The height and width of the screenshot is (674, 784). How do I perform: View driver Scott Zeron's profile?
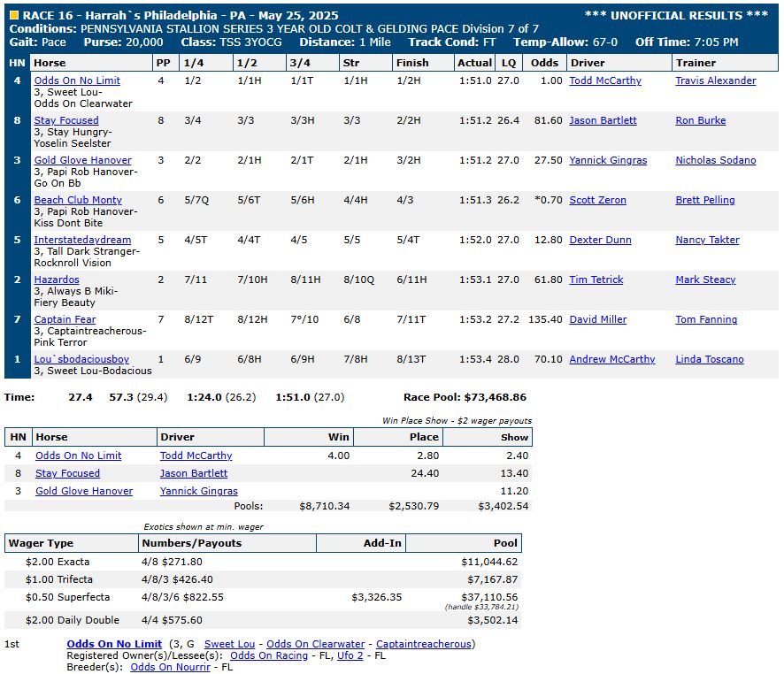pos(597,200)
